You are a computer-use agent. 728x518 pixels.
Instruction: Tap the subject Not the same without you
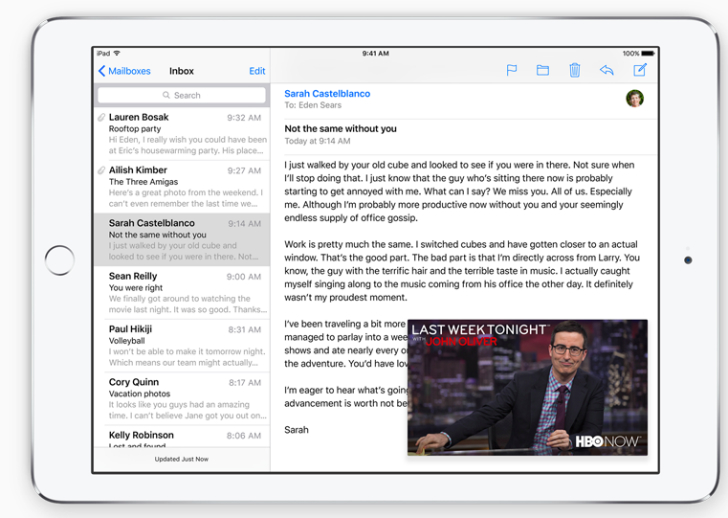tap(340, 129)
